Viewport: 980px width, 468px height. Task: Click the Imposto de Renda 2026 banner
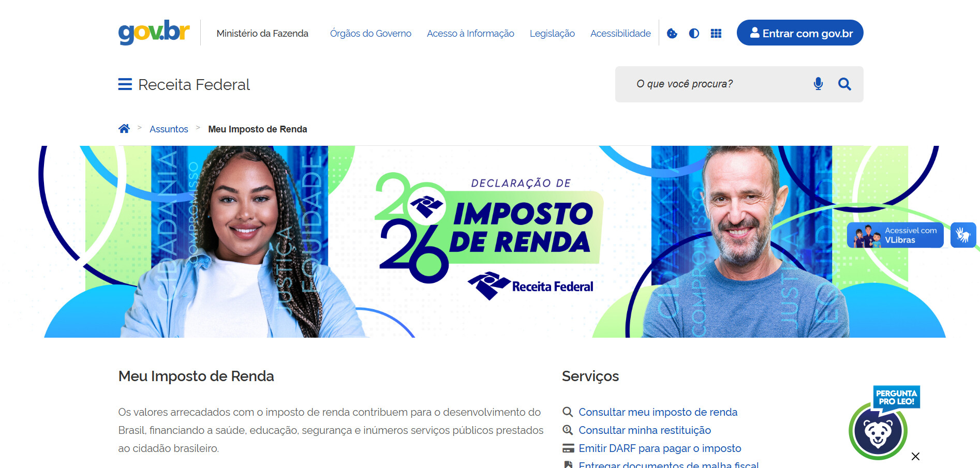[490, 241]
